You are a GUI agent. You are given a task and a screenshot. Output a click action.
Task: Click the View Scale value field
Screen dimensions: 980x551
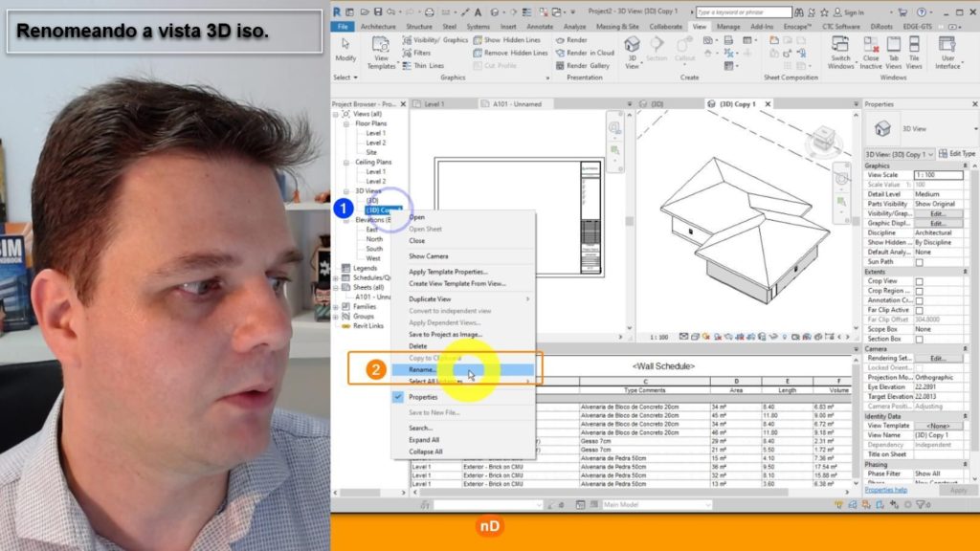(x=937, y=175)
